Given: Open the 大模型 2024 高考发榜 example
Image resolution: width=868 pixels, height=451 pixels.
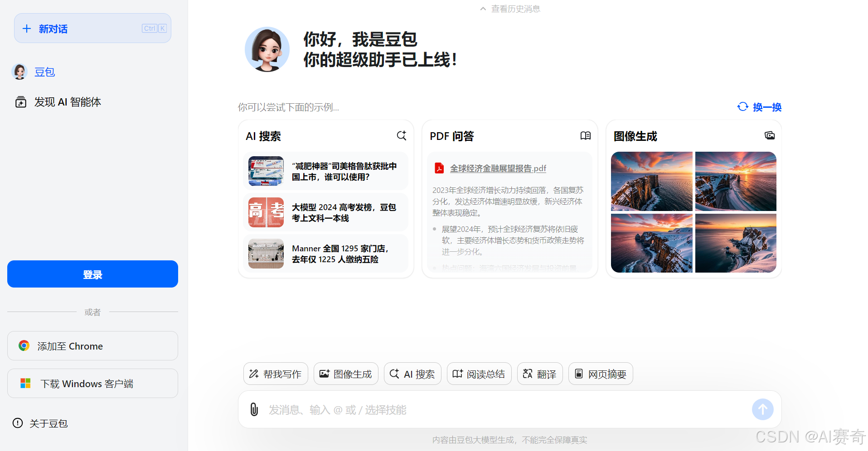Looking at the screenshot, I should pyautogui.click(x=325, y=212).
